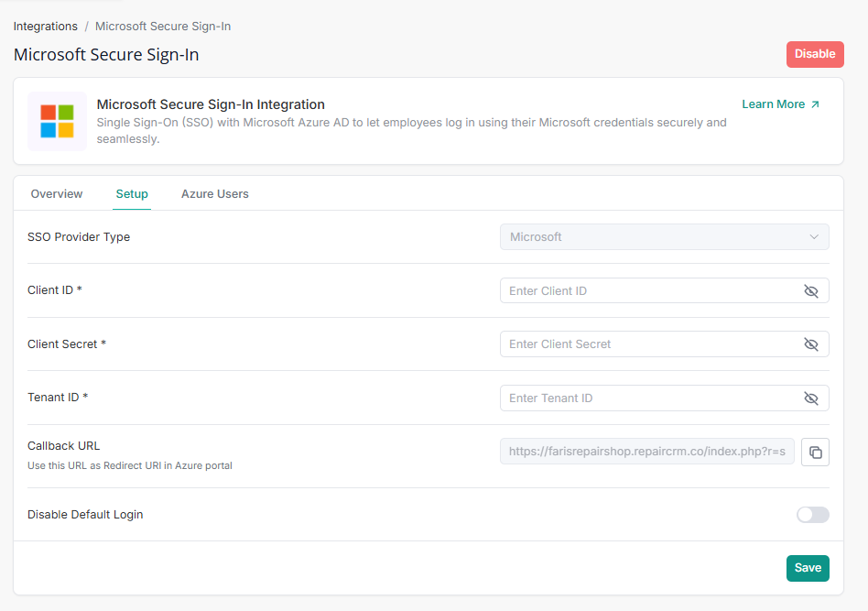The image size is (868, 611).
Task: Copy the Callback URL to clipboard
Action: click(x=815, y=452)
